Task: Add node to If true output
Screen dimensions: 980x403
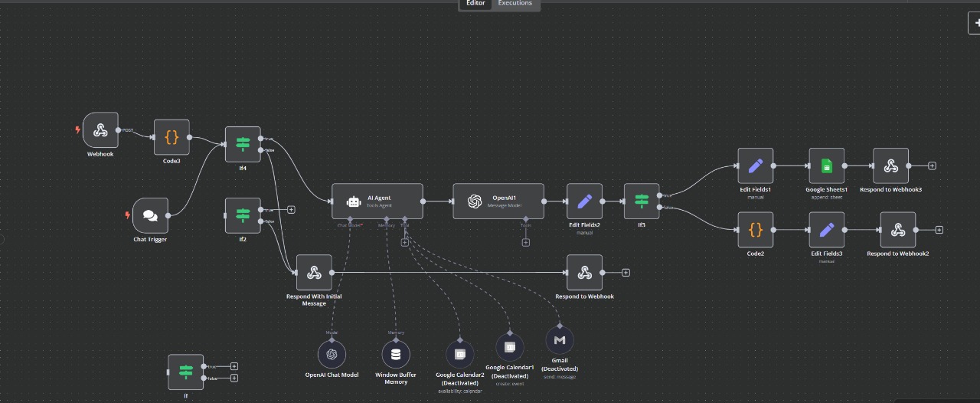Action: (234, 366)
